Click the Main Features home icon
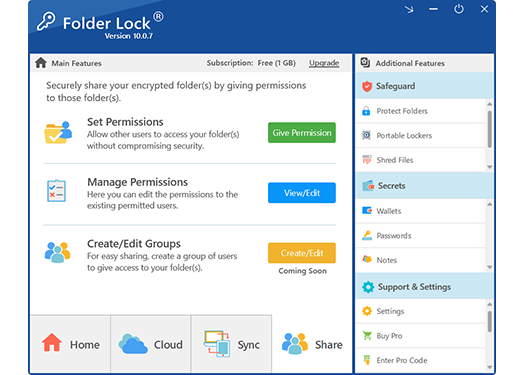The image size is (525, 375). point(41,63)
